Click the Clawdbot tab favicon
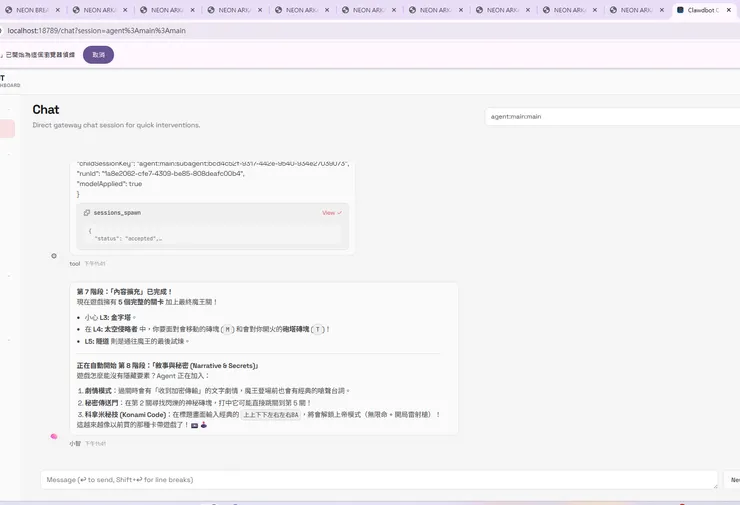The width and height of the screenshot is (740, 505). pos(680,10)
